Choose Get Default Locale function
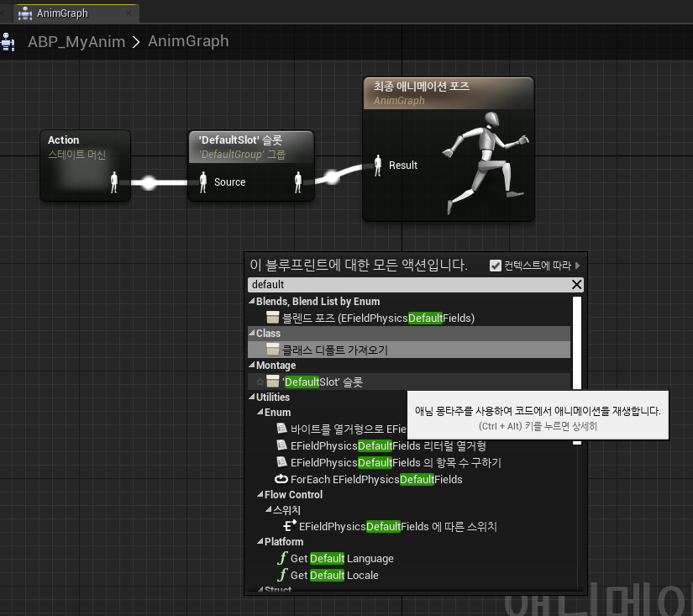The image size is (693, 616). point(334,576)
